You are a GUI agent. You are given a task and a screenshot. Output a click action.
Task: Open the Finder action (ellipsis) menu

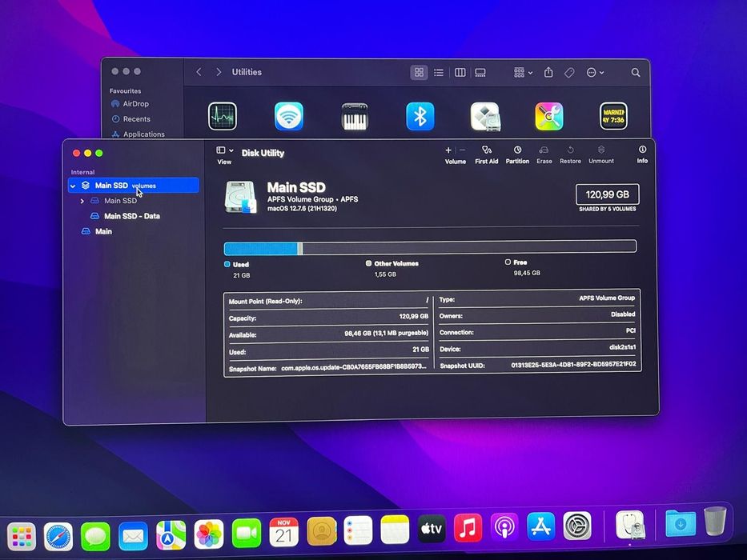coord(595,72)
